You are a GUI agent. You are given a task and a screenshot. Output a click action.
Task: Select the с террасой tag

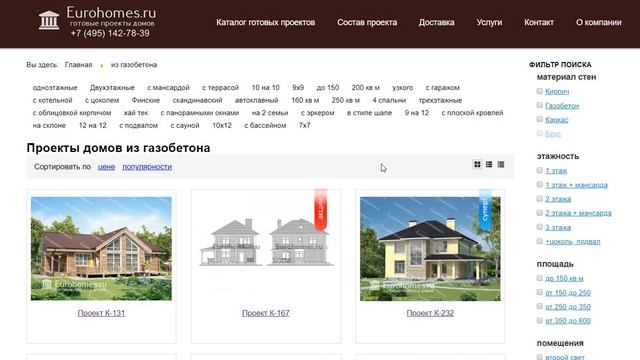pyautogui.click(x=220, y=88)
